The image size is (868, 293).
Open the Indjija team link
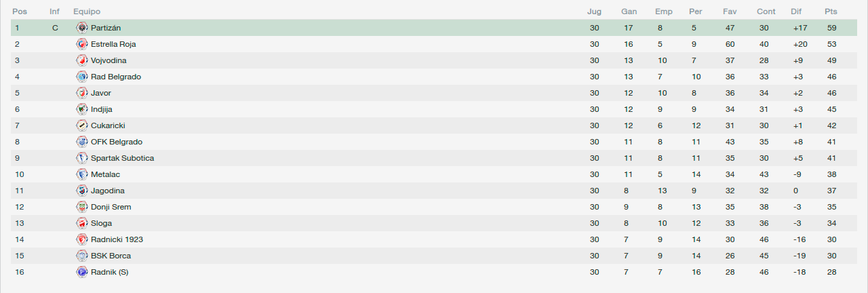[102, 109]
